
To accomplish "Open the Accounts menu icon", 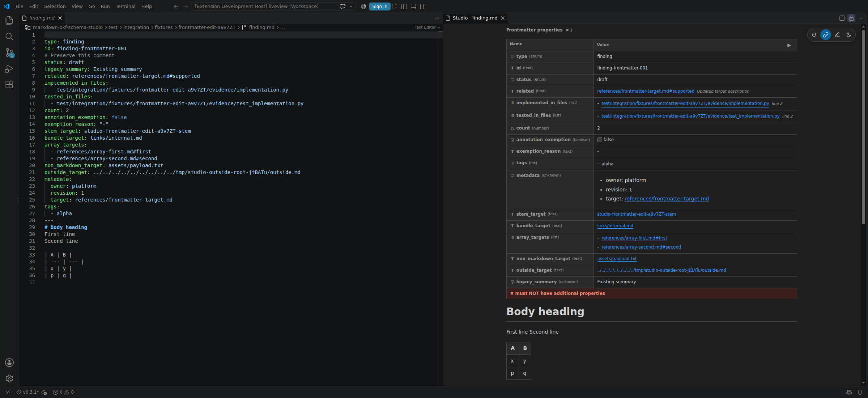I will (9, 363).
